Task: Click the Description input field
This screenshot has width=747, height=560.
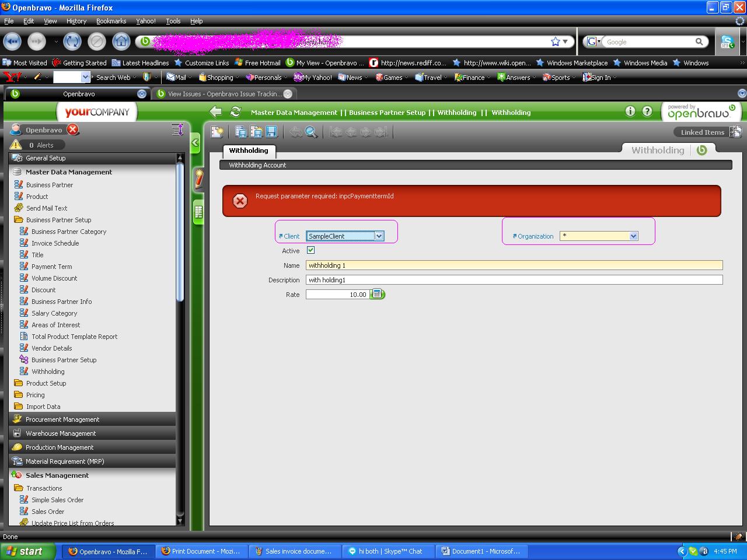Action: [x=514, y=280]
